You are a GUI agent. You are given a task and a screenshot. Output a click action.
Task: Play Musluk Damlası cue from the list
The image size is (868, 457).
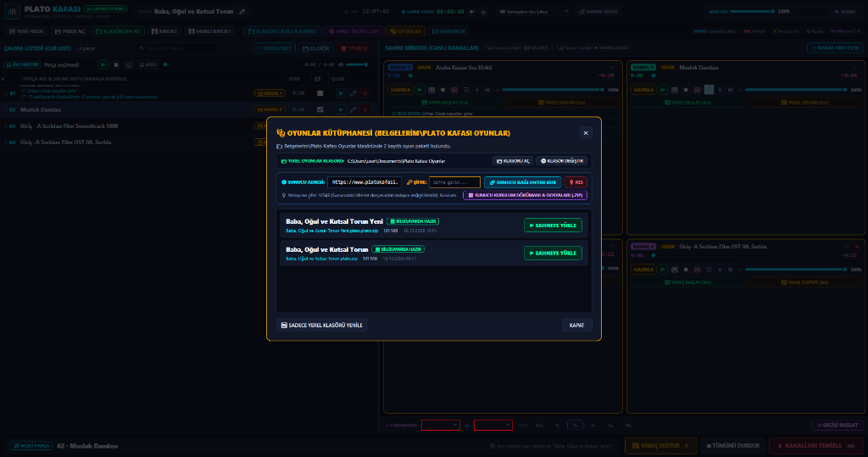click(x=341, y=109)
